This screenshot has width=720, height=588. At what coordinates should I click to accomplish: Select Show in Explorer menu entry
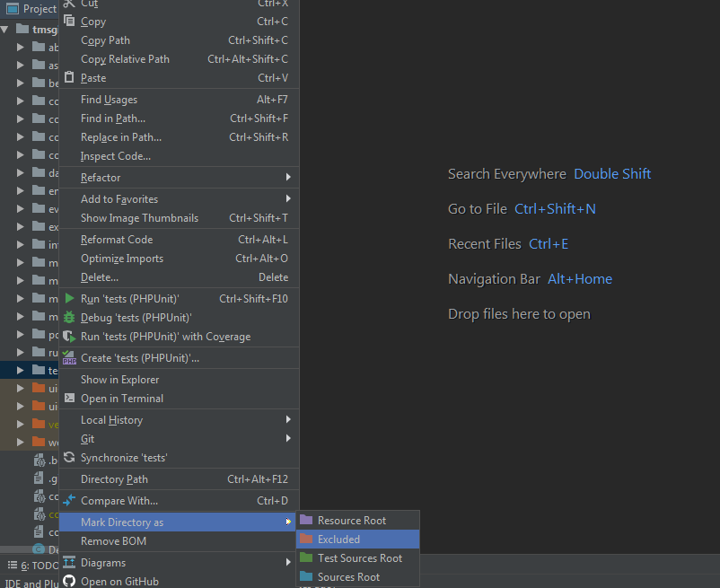coord(179,380)
